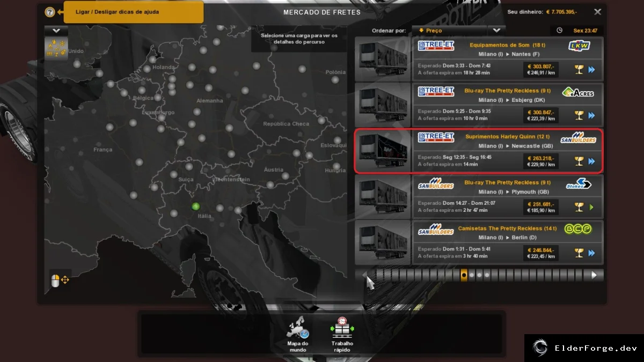Click the blue double-arrow icon in the Esbjerg row
This screenshot has height=362, width=644.
pos(592,115)
